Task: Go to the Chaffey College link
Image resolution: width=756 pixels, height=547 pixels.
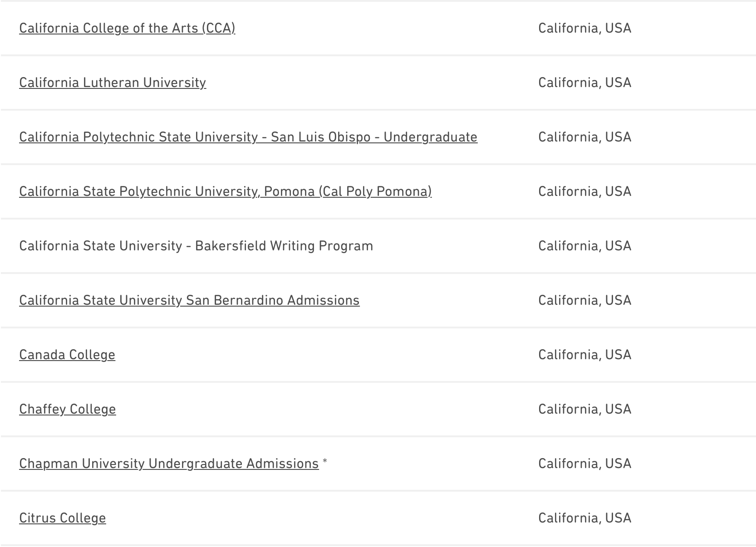Action: tap(68, 409)
